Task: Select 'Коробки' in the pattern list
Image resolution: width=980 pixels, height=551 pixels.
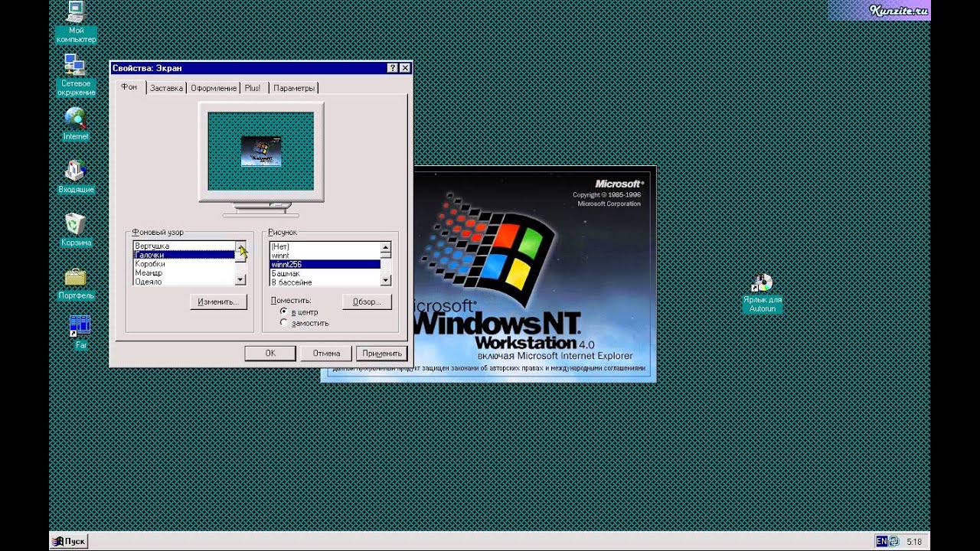Action: click(x=184, y=264)
